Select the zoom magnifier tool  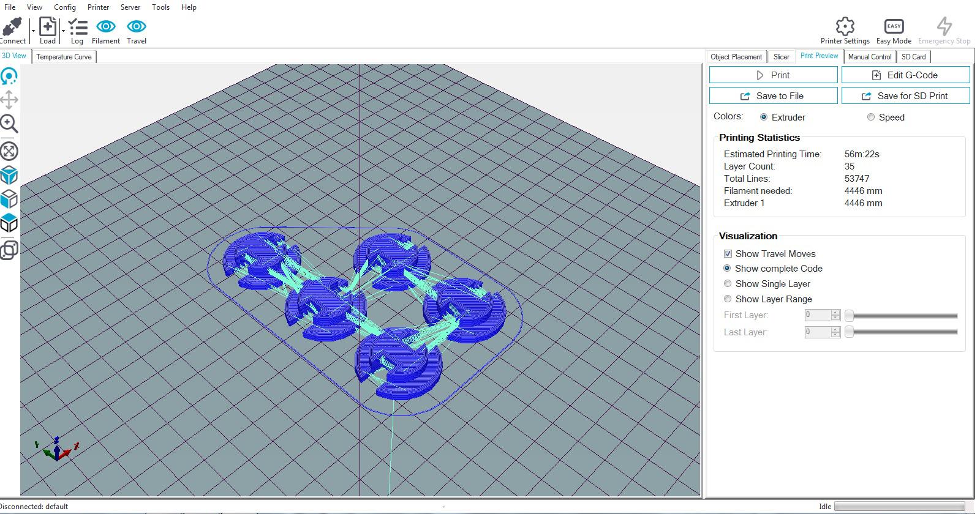[9, 124]
